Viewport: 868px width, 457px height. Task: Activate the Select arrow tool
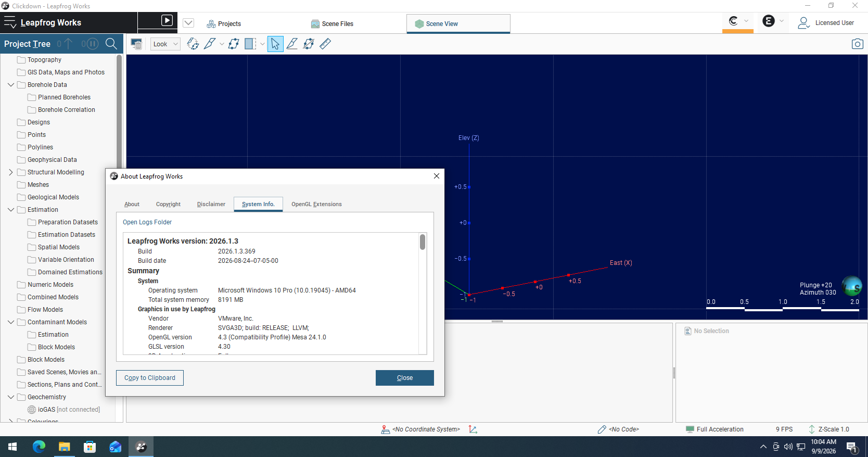[275, 44]
